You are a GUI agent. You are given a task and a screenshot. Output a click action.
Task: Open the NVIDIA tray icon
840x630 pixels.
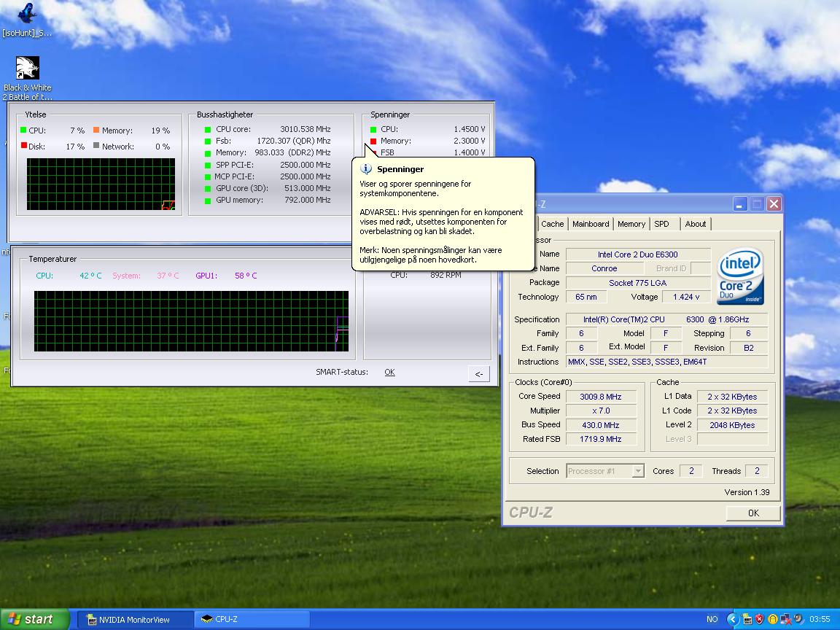(x=747, y=619)
